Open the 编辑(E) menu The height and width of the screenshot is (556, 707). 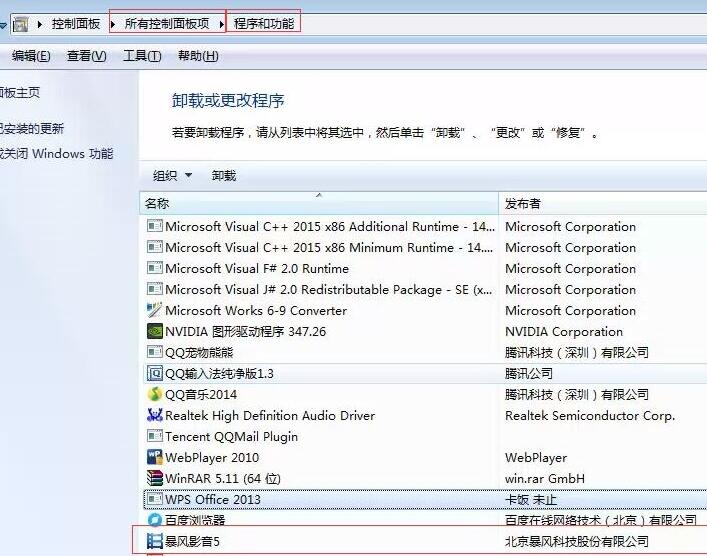(31, 56)
